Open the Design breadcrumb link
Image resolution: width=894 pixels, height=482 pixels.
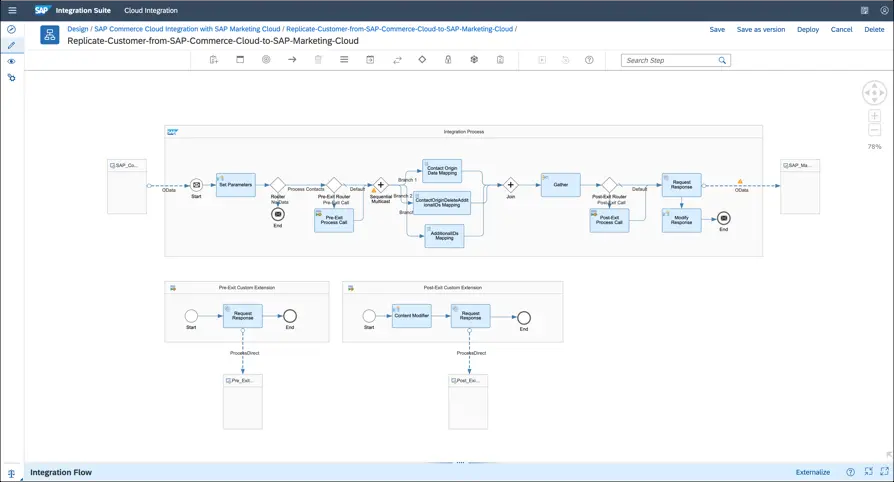click(x=78, y=29)
